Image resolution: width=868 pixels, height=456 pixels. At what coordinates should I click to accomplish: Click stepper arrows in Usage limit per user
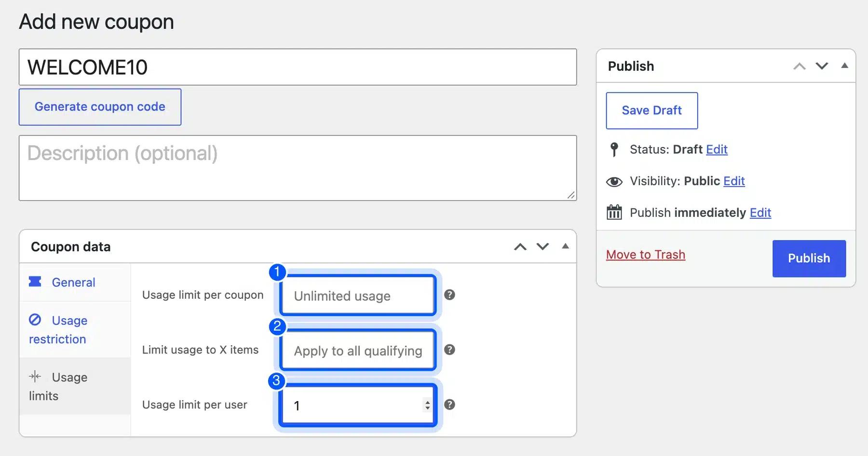point(427,405)
